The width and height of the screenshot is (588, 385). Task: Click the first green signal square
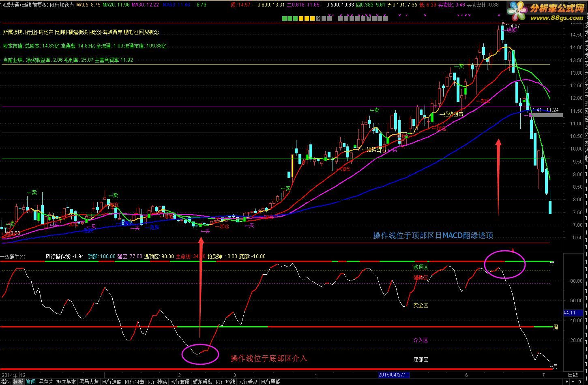click(x=285, y=18)
